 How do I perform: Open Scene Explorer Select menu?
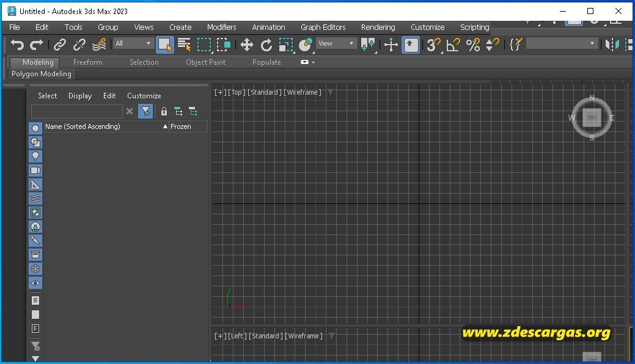[x=48, y=96]
